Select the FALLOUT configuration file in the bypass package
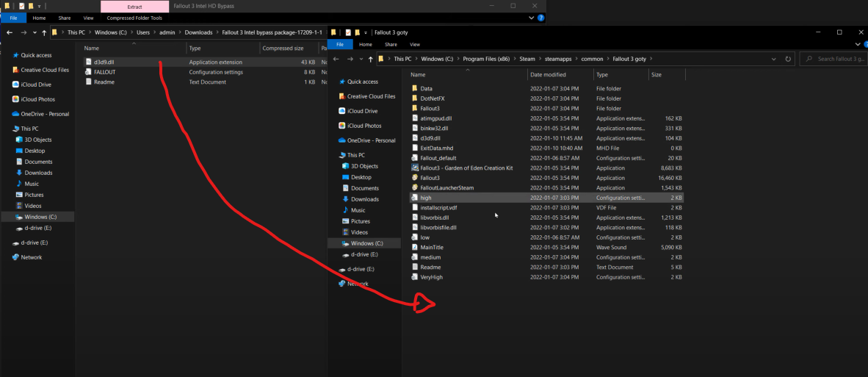Image resolution: width=868 pixels, height=377 pixels. [104, 72]
